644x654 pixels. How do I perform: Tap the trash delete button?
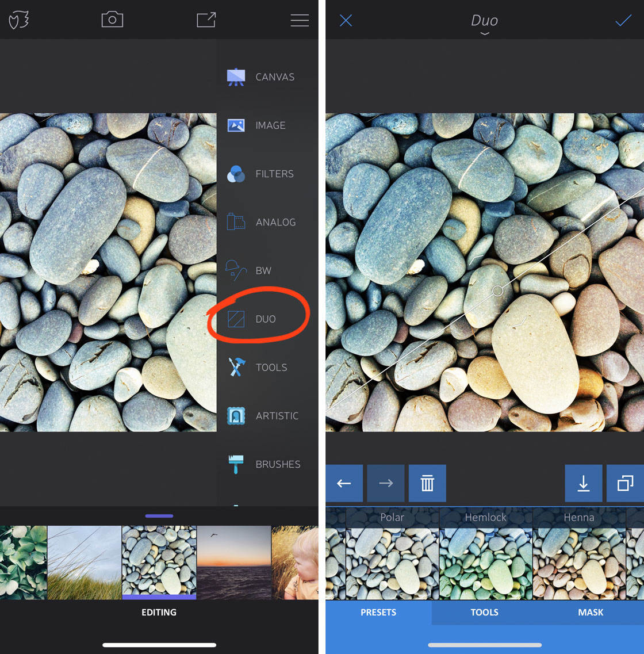click(x=427, y=483)
